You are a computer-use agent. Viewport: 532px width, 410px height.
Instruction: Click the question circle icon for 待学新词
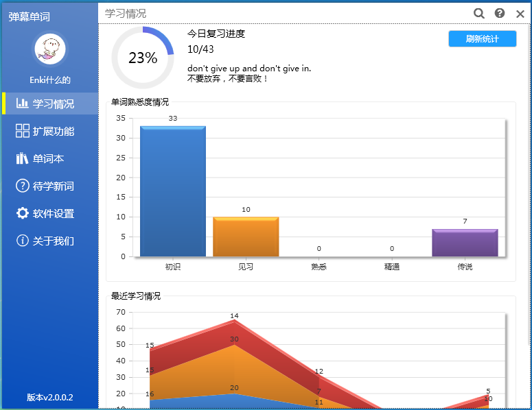pyautogui.click(x=23, y=186)
